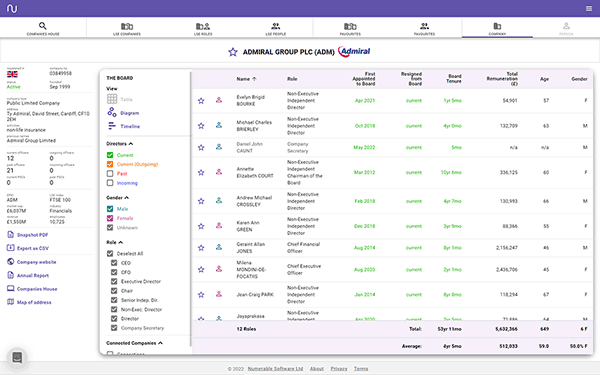Collapse the Gender filter section

click(127, 198)
